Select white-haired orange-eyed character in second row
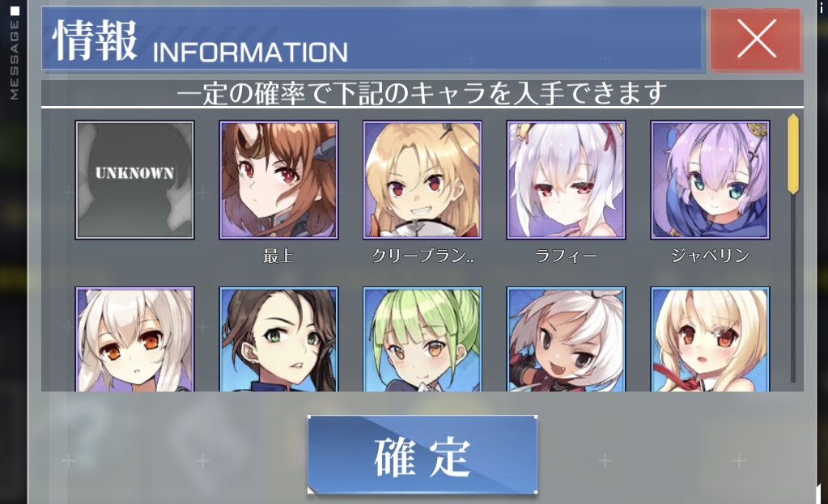The height and width of the screenshot is (504, 828). [134, 339]
